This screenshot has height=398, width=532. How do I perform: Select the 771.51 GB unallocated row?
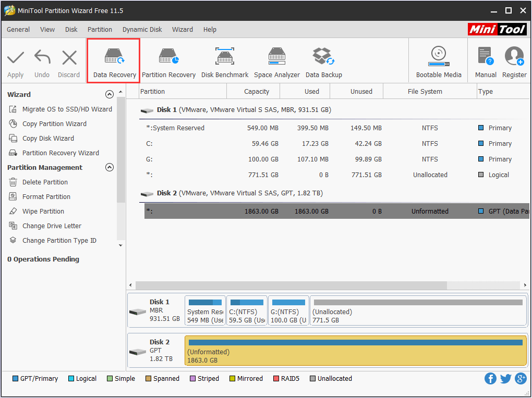click(336, 175)
